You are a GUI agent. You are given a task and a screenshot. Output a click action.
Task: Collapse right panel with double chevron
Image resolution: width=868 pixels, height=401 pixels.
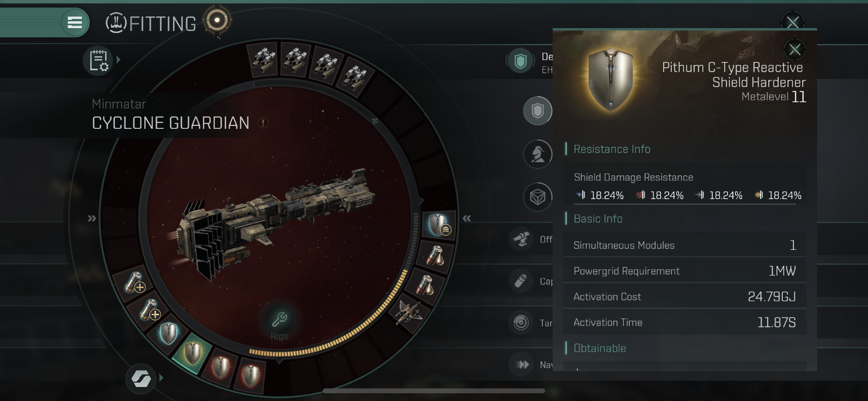466,218
